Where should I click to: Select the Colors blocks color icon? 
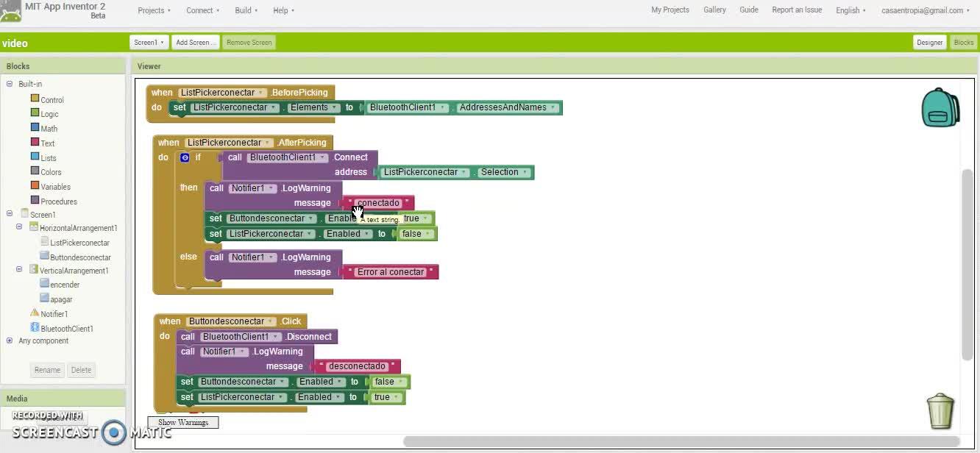coord(35,171)
